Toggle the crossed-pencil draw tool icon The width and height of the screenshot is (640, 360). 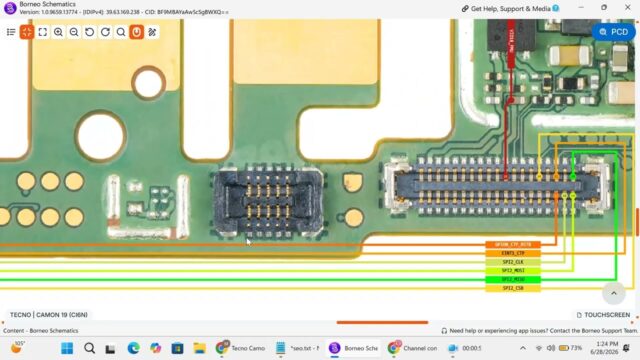[x=152, y=32]
